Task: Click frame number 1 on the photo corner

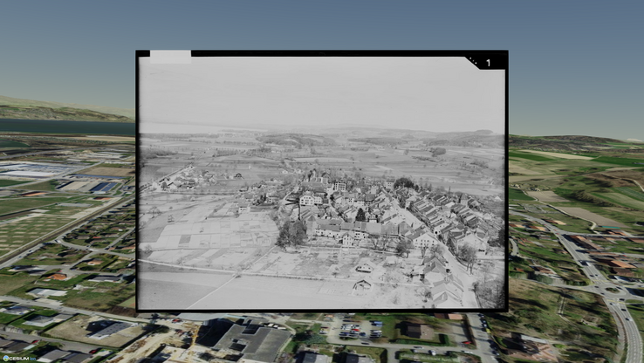Action: point(488,63)
